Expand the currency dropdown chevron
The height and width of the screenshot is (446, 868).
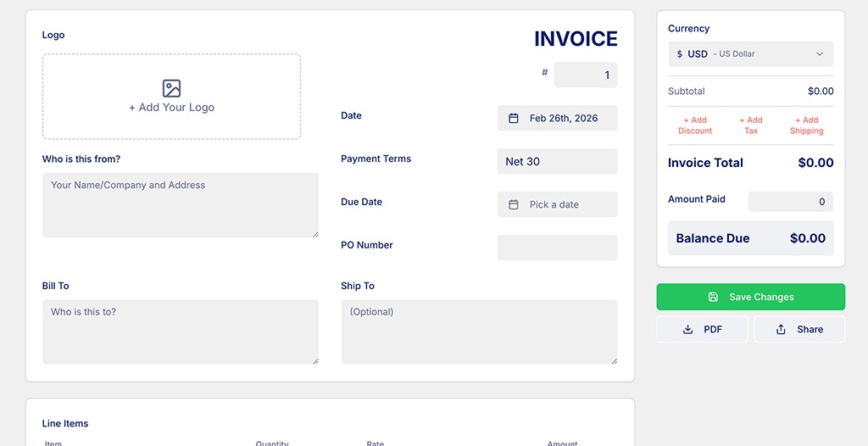point(820,53)
